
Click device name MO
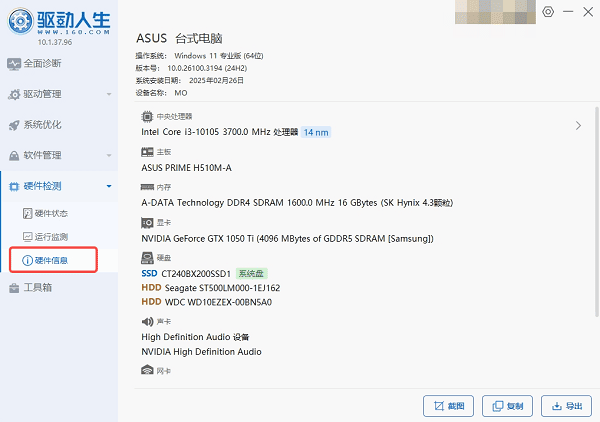click(x=181, y=93)
